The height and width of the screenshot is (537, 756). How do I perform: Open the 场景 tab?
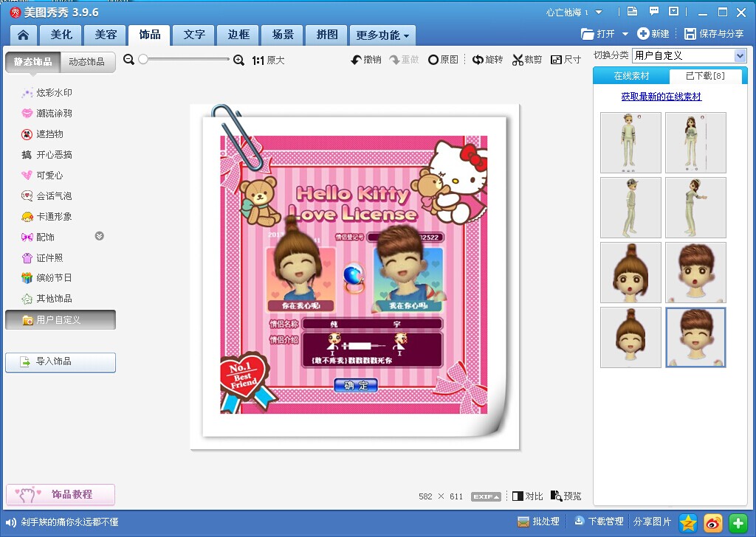point(283,35)
